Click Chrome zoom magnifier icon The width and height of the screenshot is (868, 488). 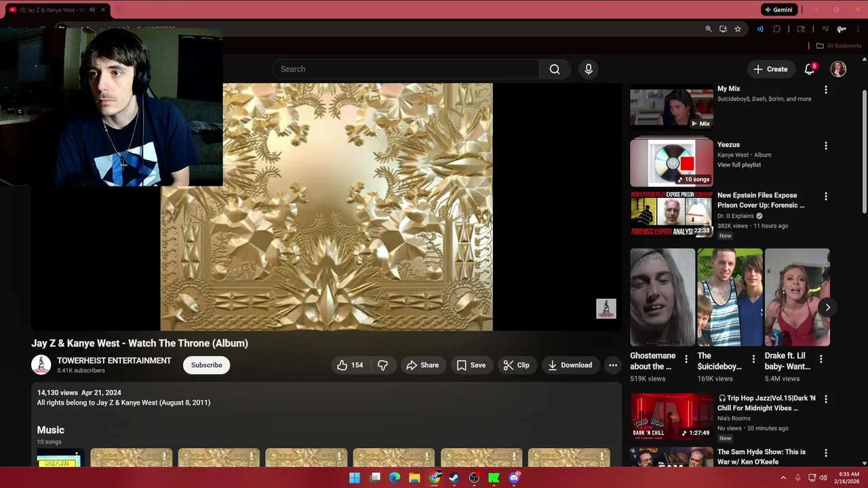tap(709, 29)
